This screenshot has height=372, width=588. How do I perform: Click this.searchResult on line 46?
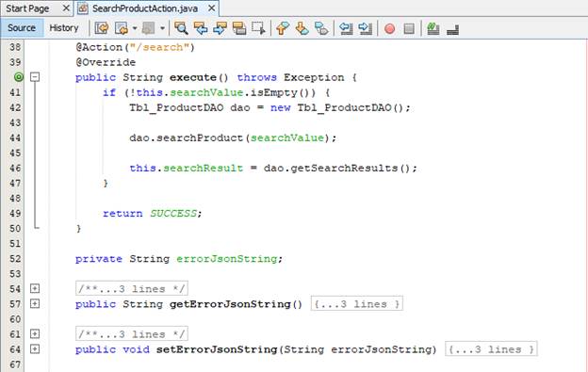[x=187, y=169]
